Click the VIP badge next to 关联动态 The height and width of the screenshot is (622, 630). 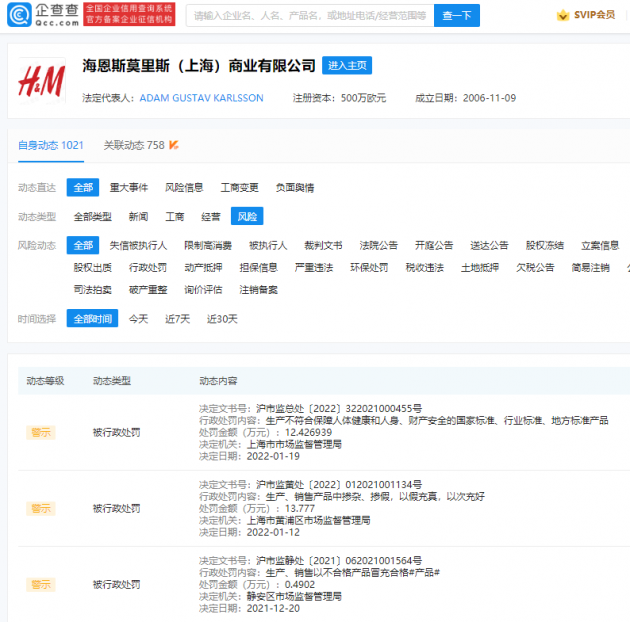click(x=174, y=145)
